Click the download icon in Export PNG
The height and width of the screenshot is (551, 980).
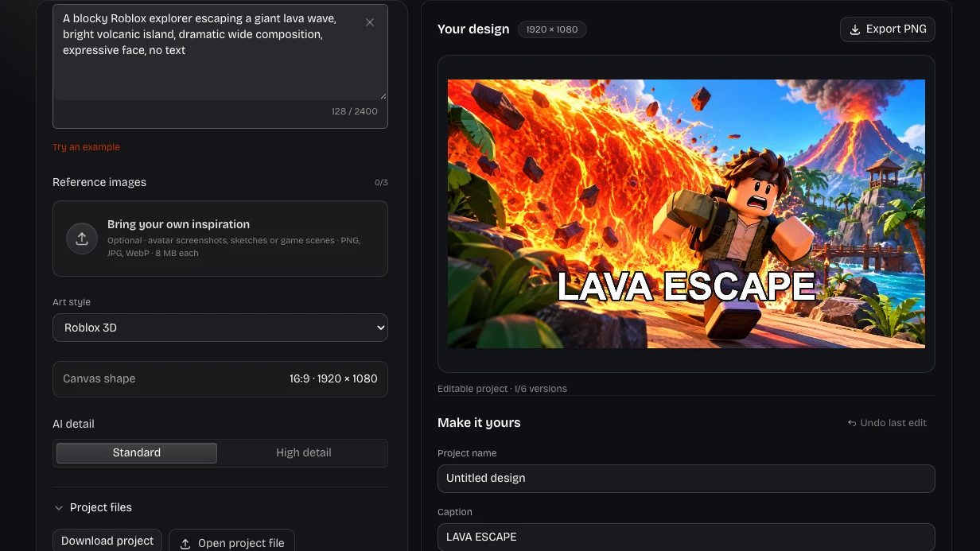(855, 29)
